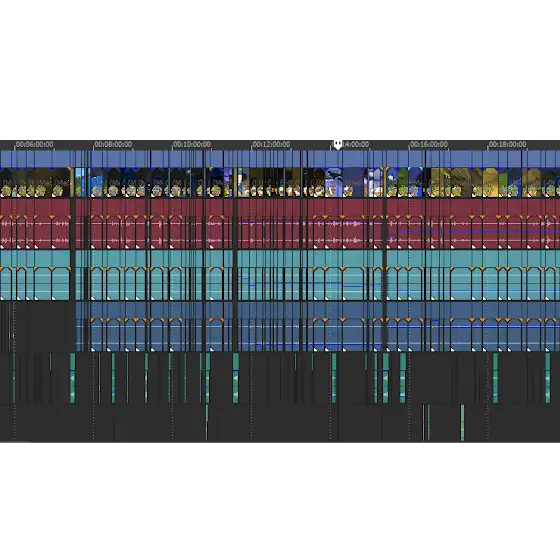Select the golden yellow video clip before 00:18:00:00

[x=490, y=182]
